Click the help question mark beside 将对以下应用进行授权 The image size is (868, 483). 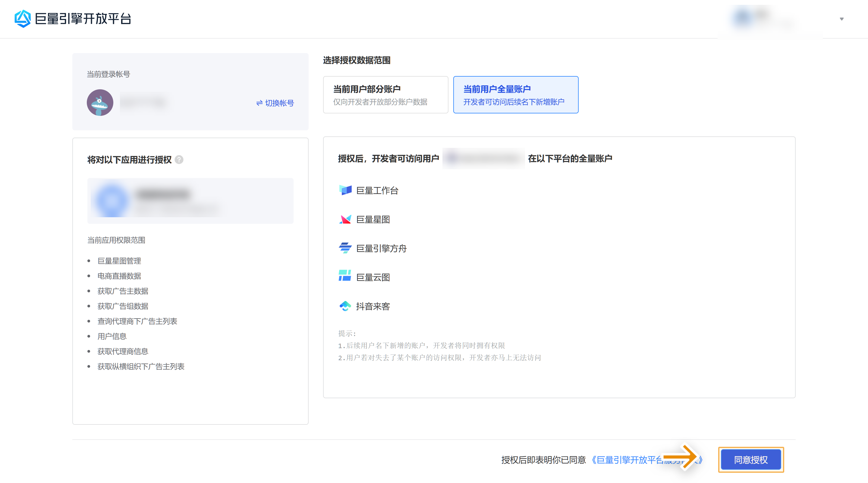click(179, 160)
